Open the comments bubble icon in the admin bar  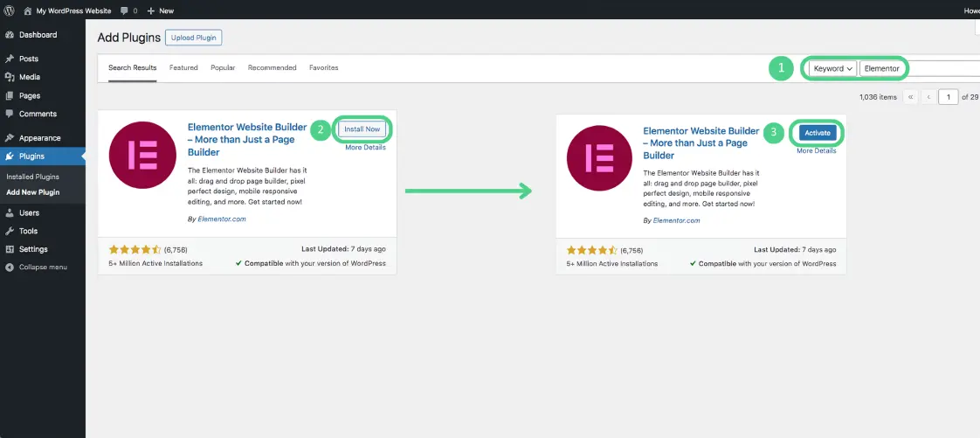[x=124, y=10]
